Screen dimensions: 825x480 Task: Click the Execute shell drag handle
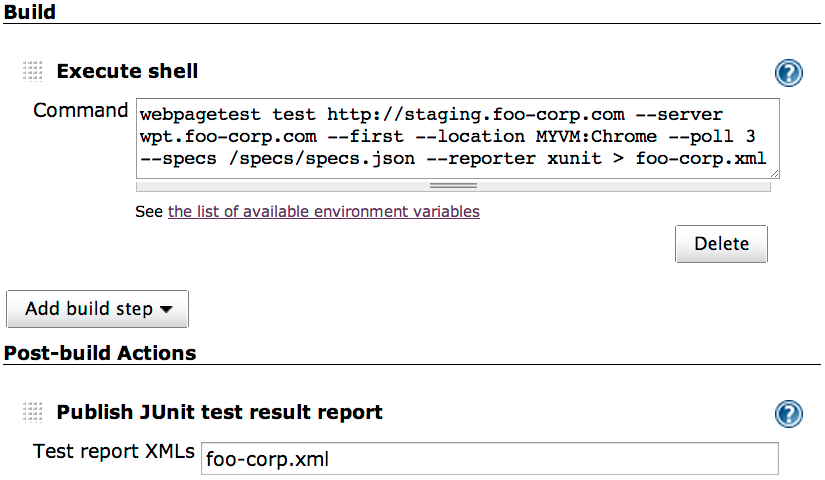[x=33, y=71]
